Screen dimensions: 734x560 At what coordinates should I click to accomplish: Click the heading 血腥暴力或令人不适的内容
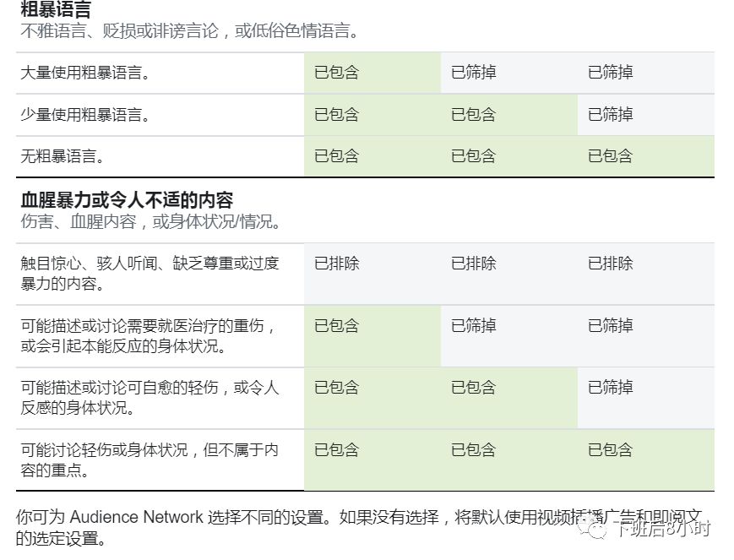point(127,200)
